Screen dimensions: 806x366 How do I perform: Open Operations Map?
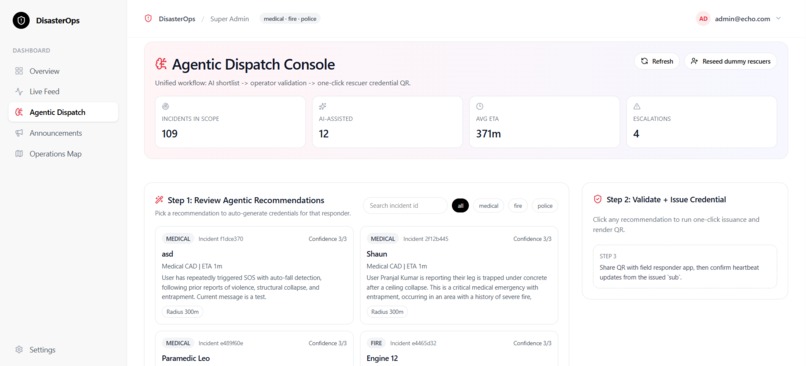click(63, 154)
